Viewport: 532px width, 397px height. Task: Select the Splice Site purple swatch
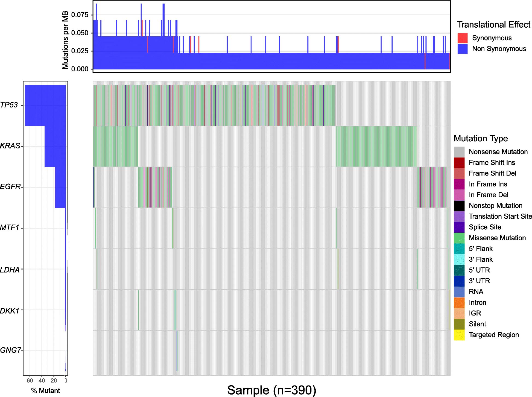tap(459, 227)
